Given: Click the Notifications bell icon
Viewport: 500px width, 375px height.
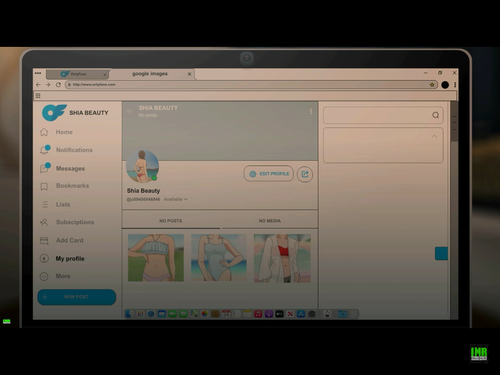Looking at the screenshot, I should [45, 150].
